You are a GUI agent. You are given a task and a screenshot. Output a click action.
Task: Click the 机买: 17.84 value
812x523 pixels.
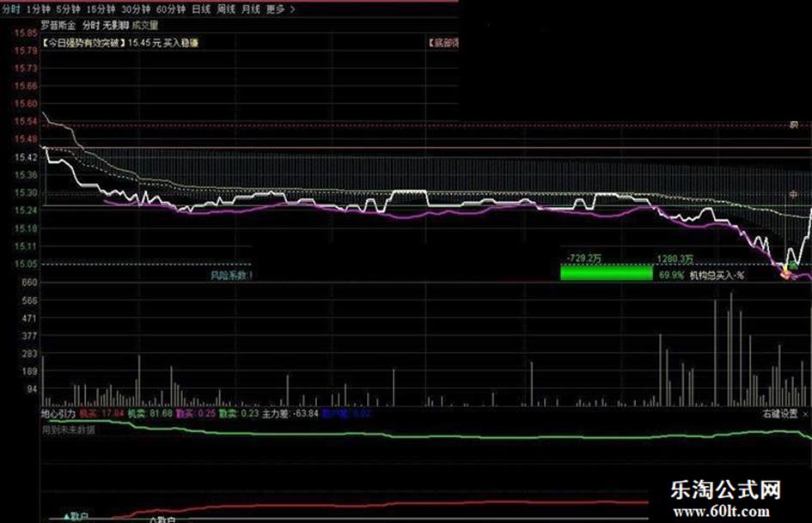(101, 414)
